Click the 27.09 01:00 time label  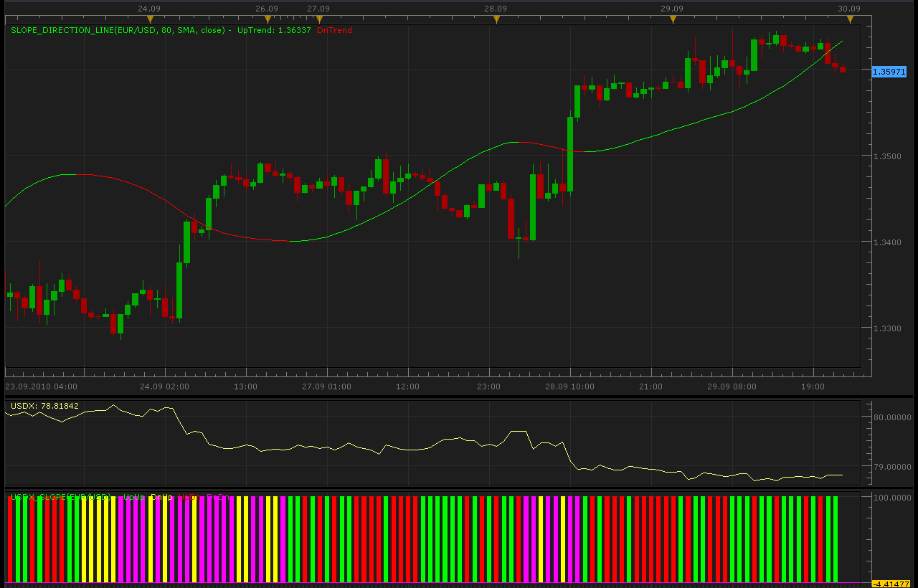click(327, 387)
